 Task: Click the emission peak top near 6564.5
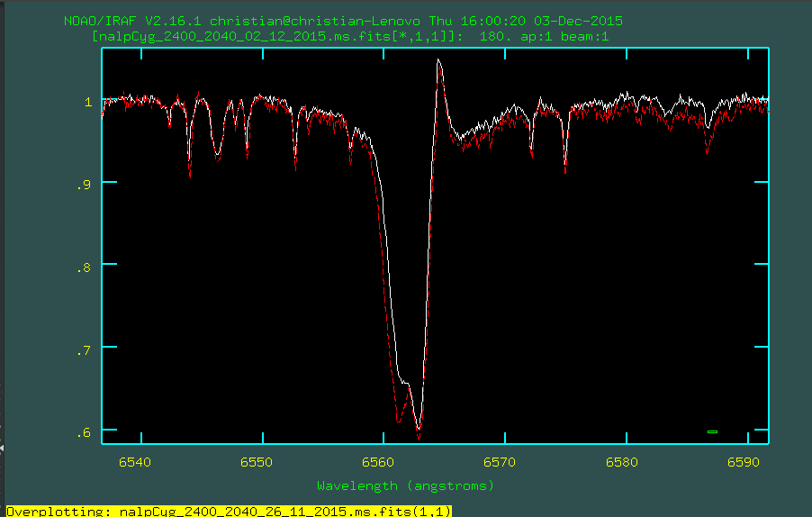pyautogui.click(x=438, y=61)
